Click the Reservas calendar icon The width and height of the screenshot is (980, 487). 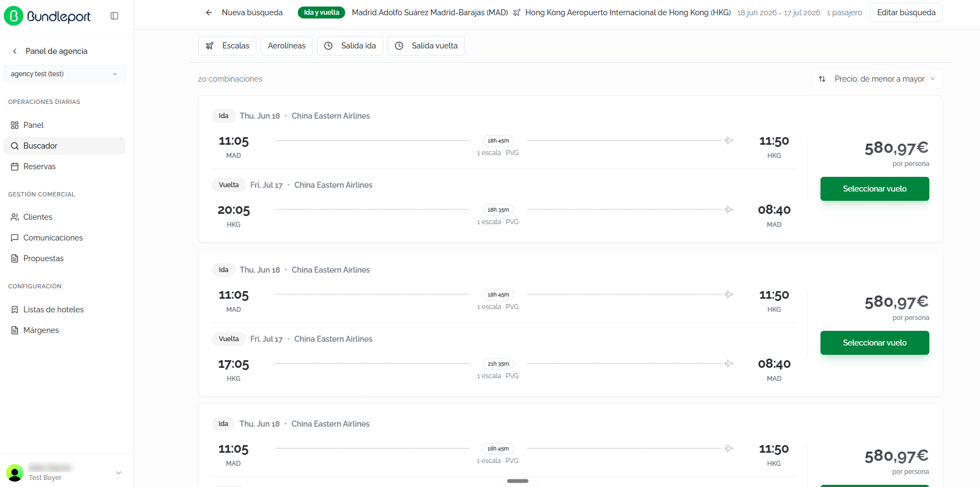15,167
